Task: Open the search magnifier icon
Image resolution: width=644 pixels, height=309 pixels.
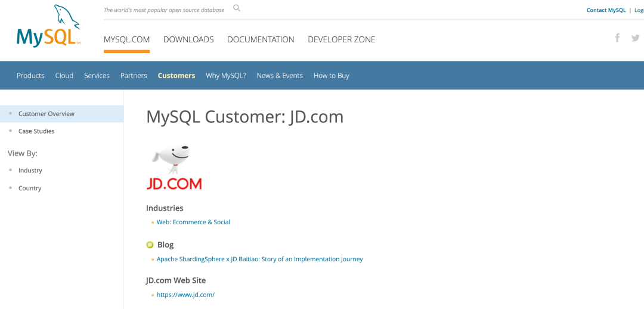Action: click(237, 8)
